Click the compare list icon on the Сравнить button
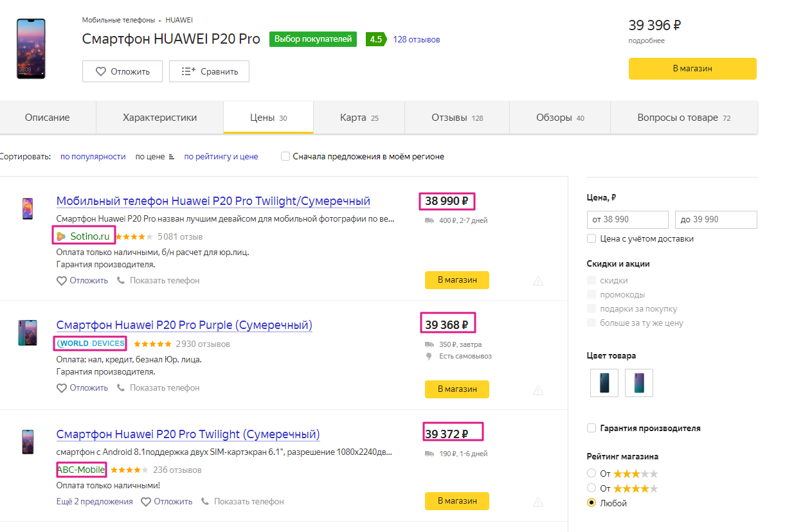The height and width of the screenshot is (532, 785). point(188,71)
